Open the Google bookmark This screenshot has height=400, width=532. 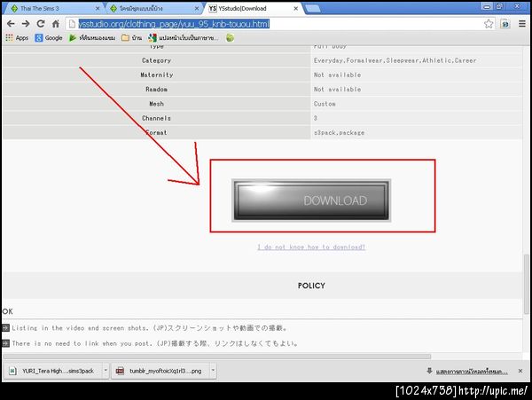pos(49,37)
